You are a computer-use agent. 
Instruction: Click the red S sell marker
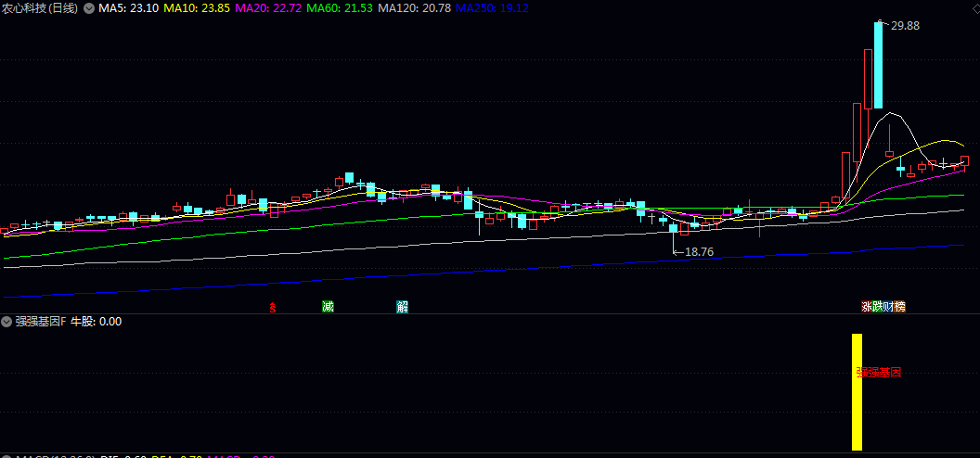[x=273, y=307]
